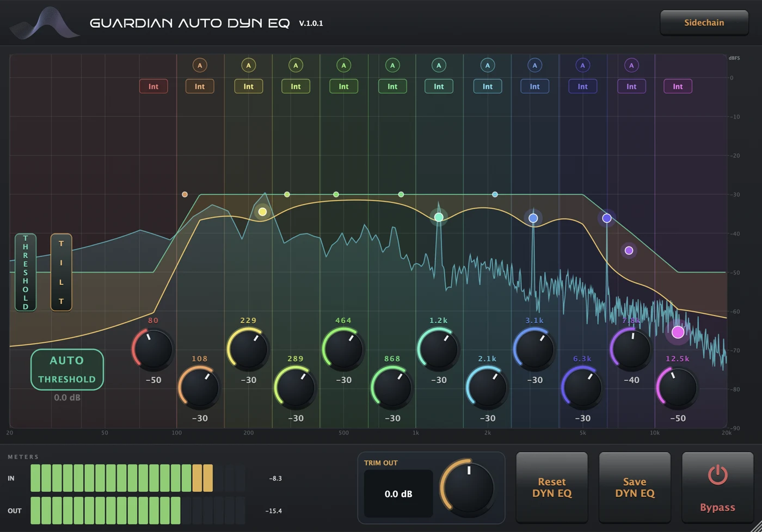Click the yellow 229 Hz band node on the graph
Viewport: 762px width, 532px height.
tap(262, 212)
